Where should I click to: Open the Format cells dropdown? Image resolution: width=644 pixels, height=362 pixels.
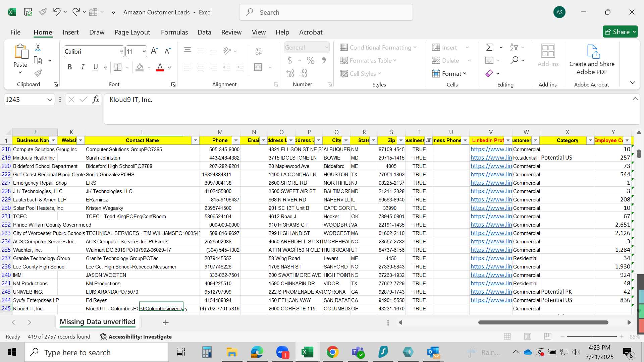[449, 73]
